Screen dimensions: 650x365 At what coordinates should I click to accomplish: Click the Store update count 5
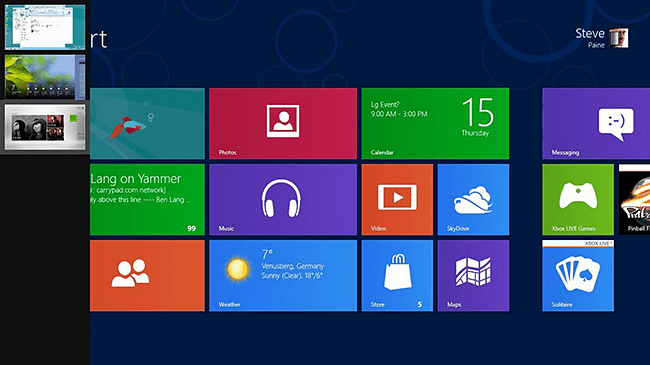(x=420, y=304)
